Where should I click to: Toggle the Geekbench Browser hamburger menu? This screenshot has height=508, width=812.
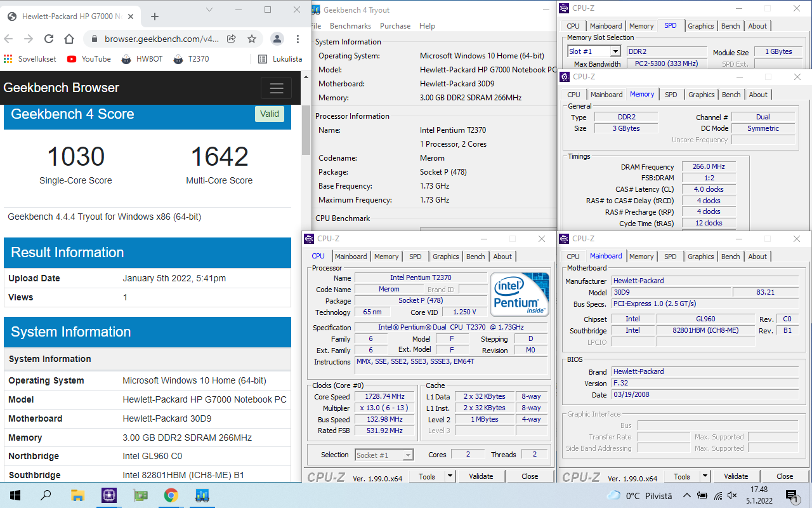click(276, 88)
